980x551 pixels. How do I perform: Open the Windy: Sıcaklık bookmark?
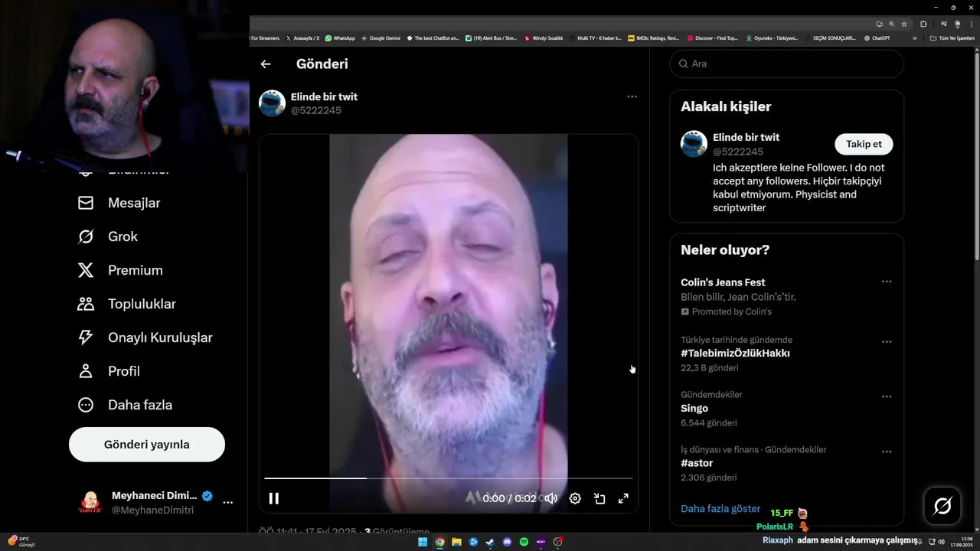544,37
